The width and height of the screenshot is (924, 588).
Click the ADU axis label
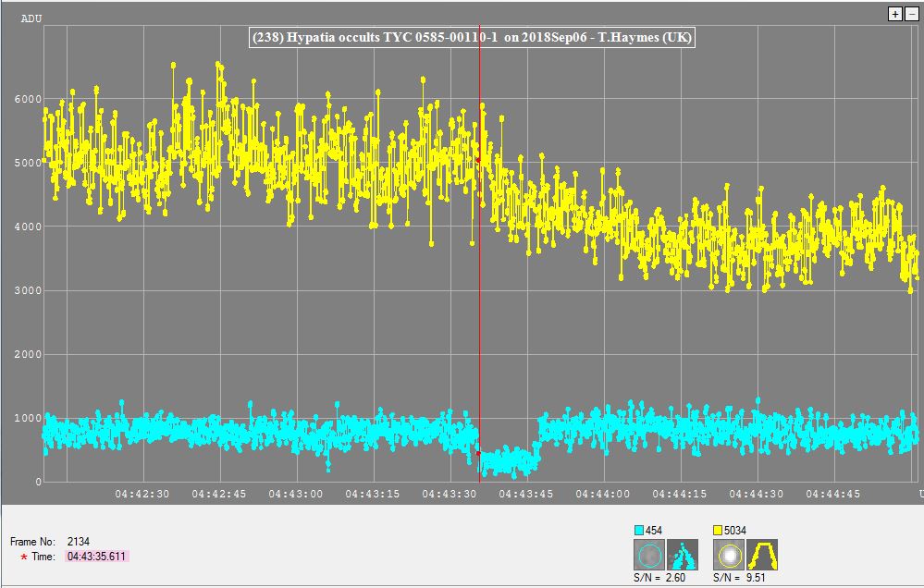[x=31, y=18]
